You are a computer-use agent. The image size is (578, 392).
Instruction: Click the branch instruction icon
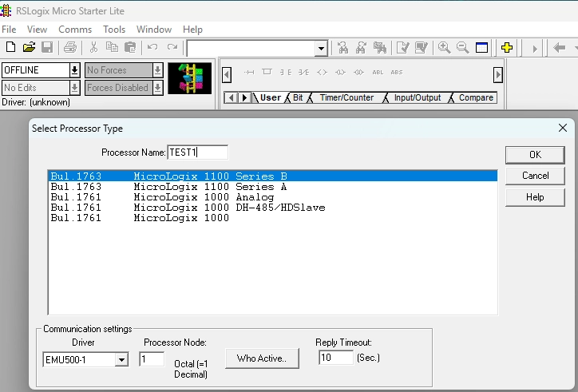click(267, 72)
